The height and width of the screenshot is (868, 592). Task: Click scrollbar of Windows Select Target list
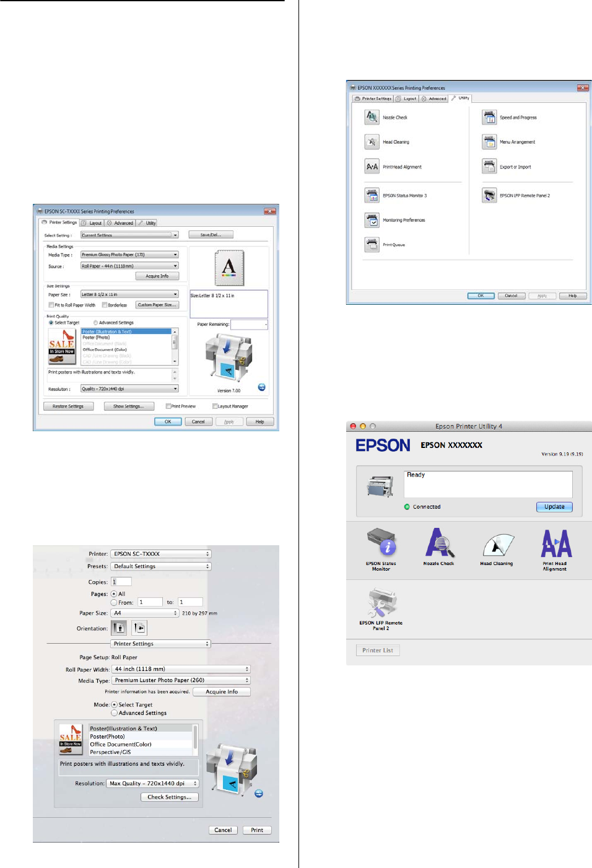175,346
